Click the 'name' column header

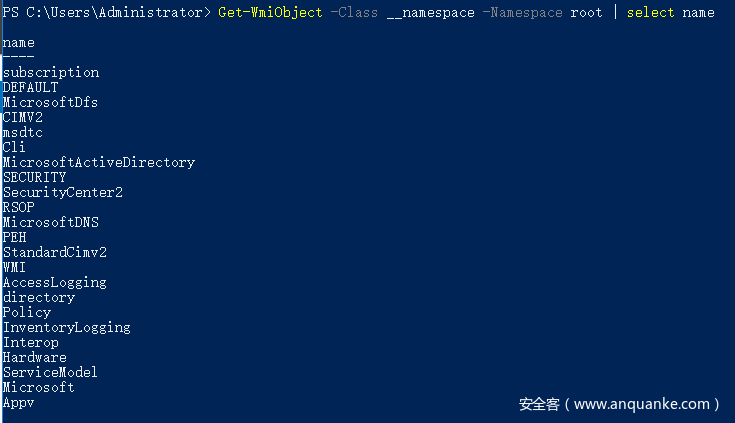click(18, 42)
